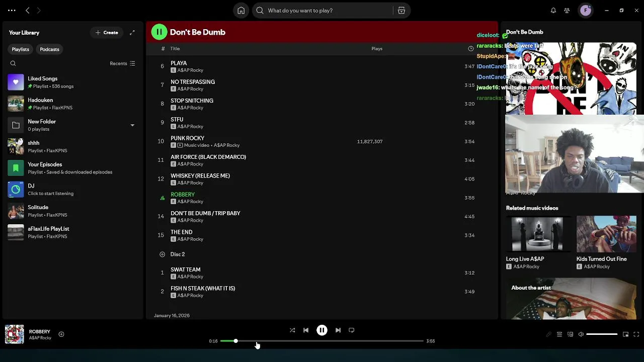Open the ROBBERY album art in player

pyautogui.click(x=14, y=334)
